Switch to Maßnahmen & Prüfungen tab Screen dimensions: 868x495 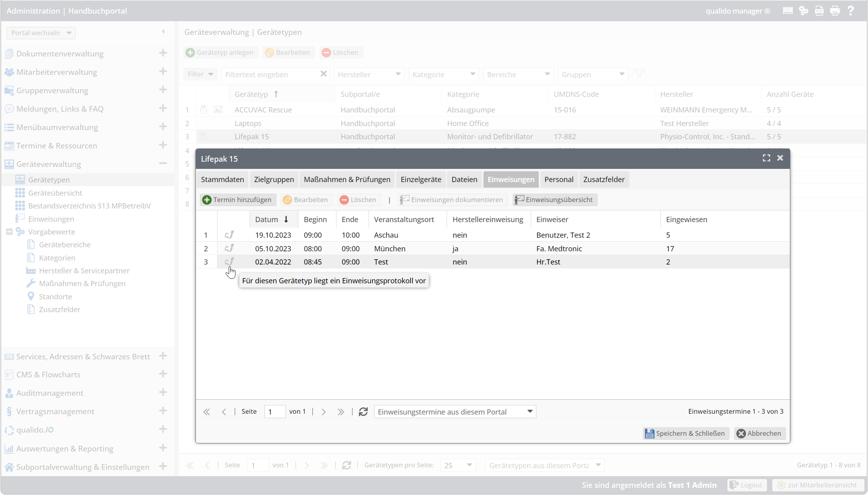click(347, 179)
